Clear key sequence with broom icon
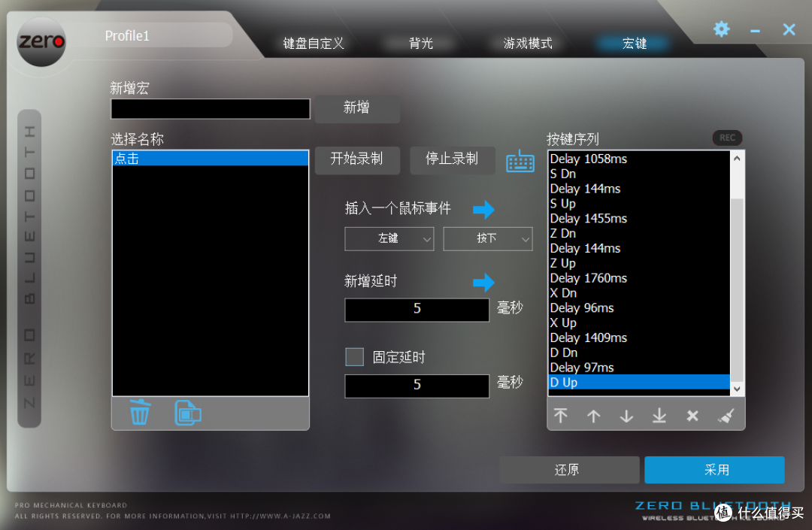Image resolution: width=812 pixels, height=530 pixels. 726,416
